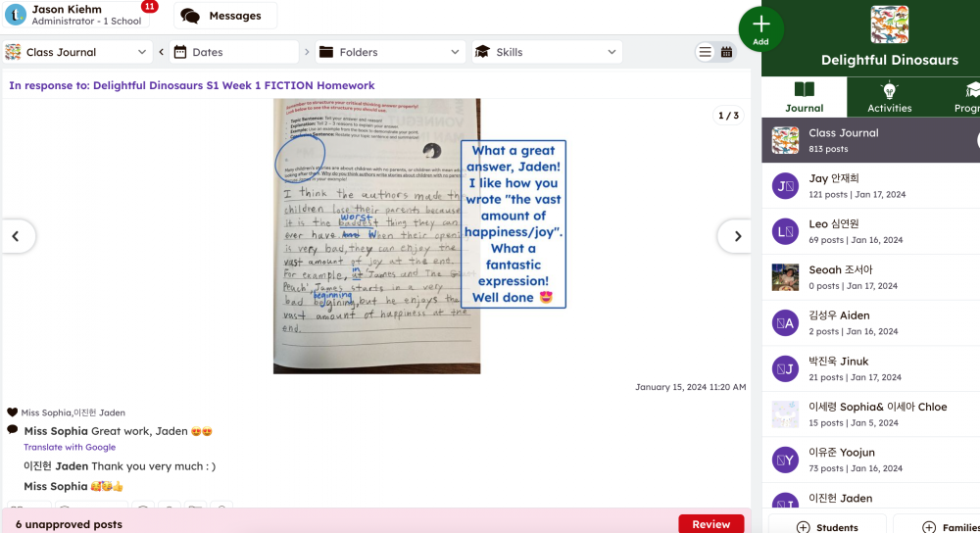Click the comment bubble icon beside Miss Sophia

pyautogui.click(x=12, y=430)
